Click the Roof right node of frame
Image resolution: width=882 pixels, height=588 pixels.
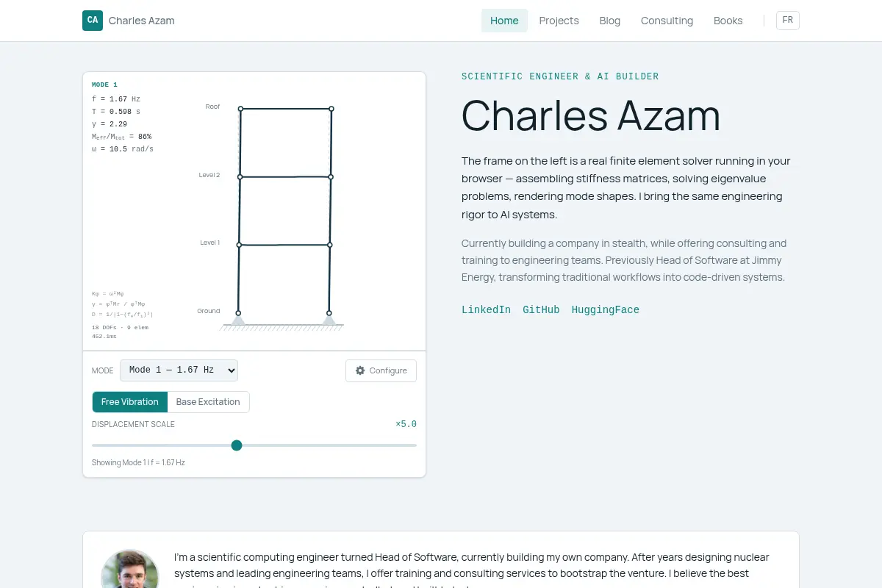coord(331,109)
